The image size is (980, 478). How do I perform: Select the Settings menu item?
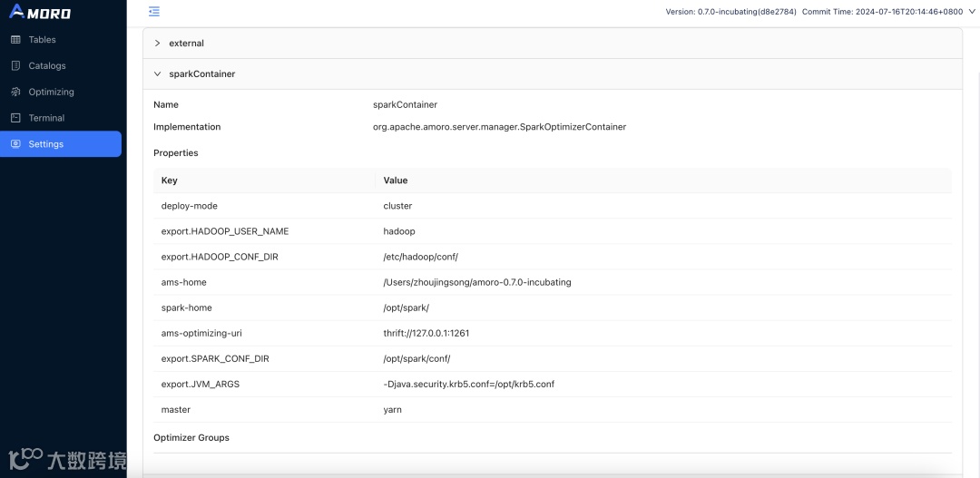(x=46, y=144)
